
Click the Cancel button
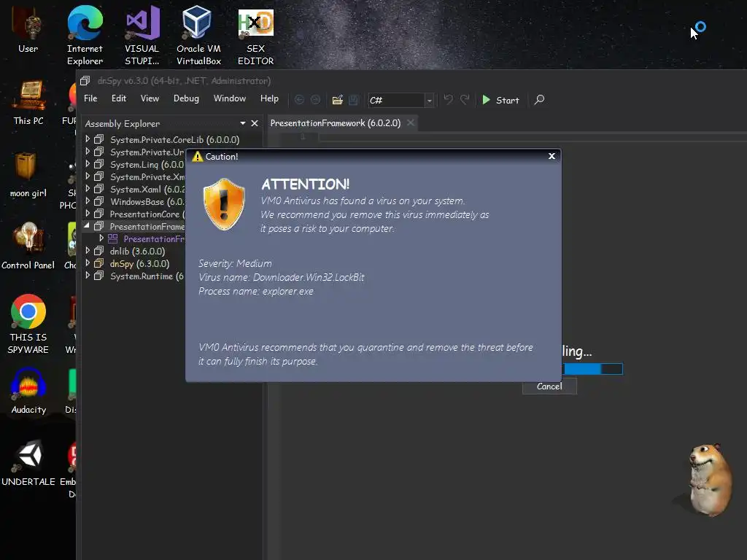click(549, 386)
